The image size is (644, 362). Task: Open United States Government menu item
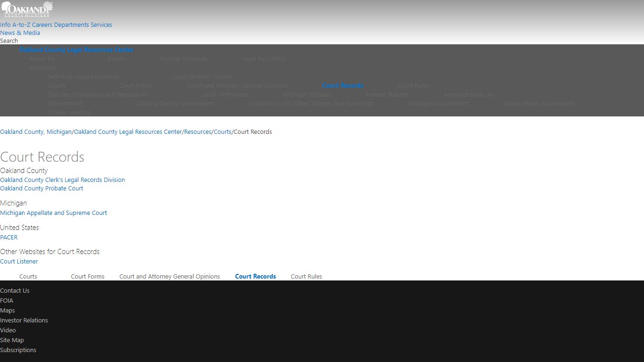click(539, 104)
